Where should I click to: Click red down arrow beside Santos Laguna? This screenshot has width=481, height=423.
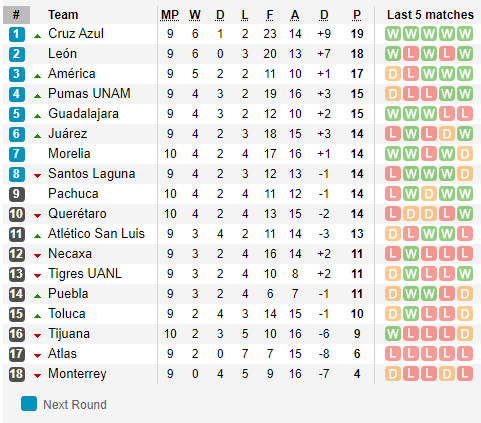coord(38,176)
